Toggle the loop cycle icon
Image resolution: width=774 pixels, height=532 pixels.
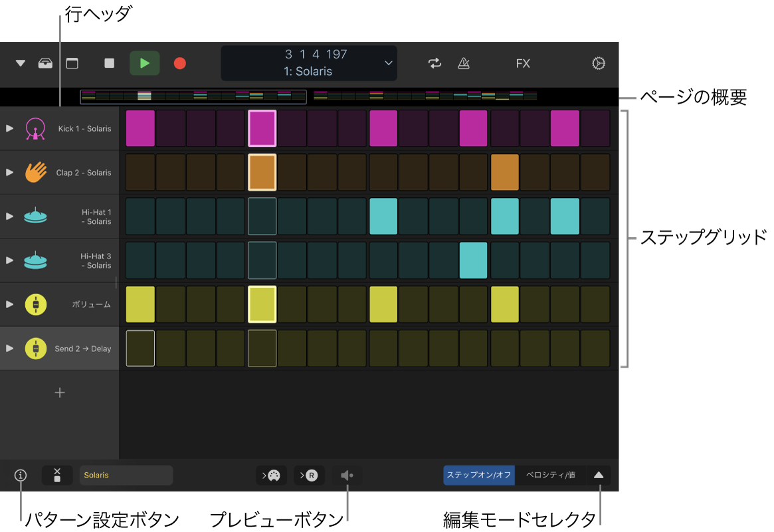click(x=435, y=63)
